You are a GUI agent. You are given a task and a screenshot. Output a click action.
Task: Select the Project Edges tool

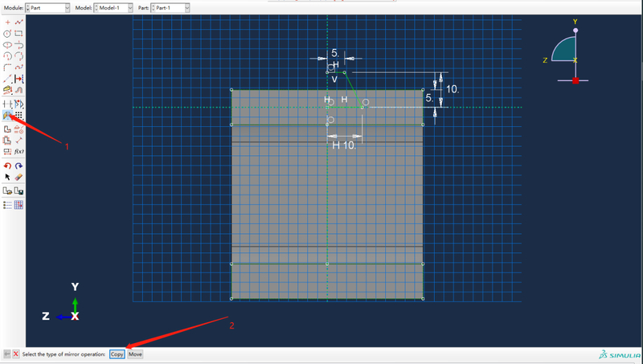coord(7,90)
